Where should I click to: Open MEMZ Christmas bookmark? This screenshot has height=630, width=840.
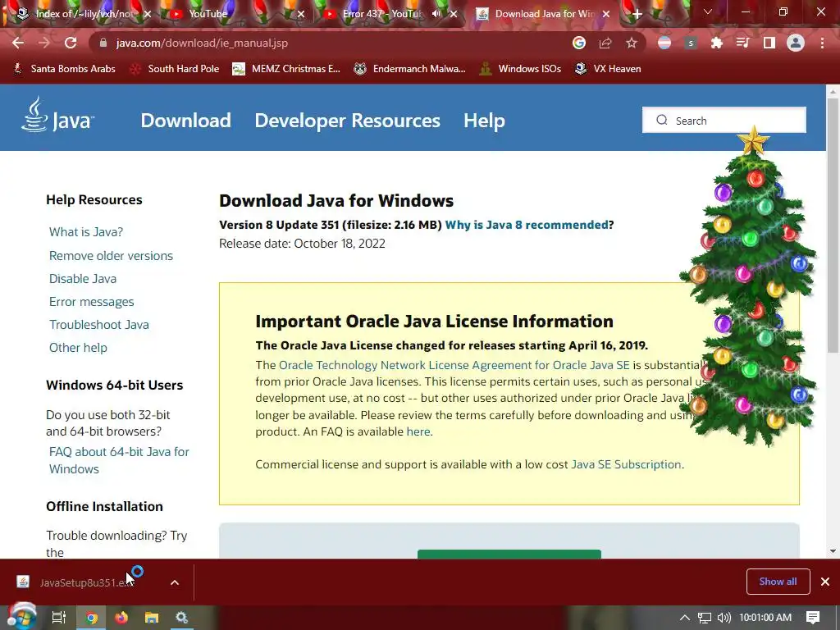coord(286,69)
